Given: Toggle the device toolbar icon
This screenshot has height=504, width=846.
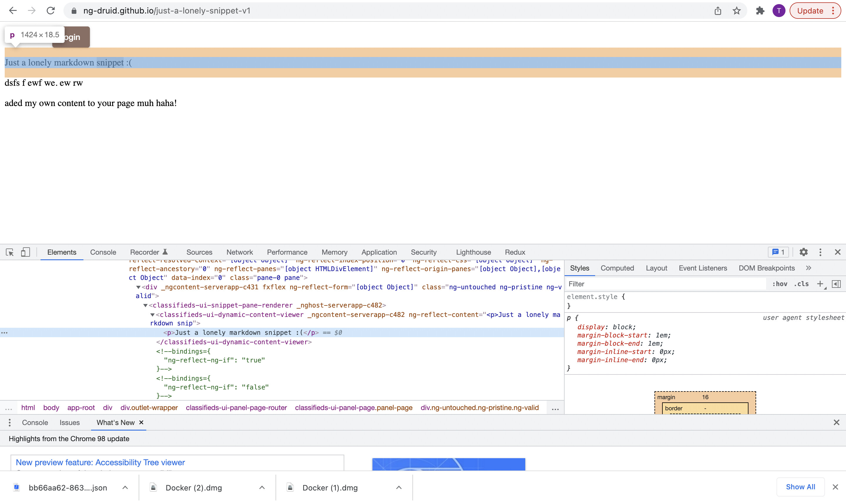Looking at the screenshot, I should tap(26, 252).
